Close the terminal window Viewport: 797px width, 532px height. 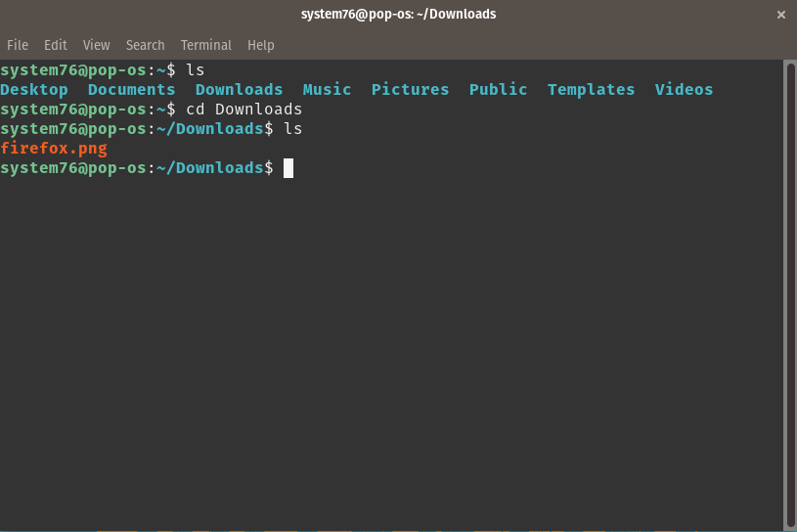780,15
